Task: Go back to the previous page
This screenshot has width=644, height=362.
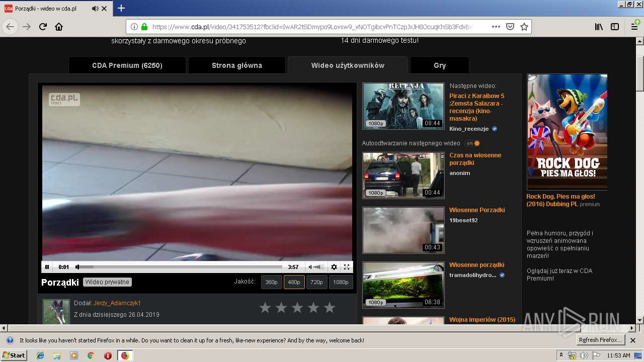Action: pyautogui.click(x=10, y=27)
